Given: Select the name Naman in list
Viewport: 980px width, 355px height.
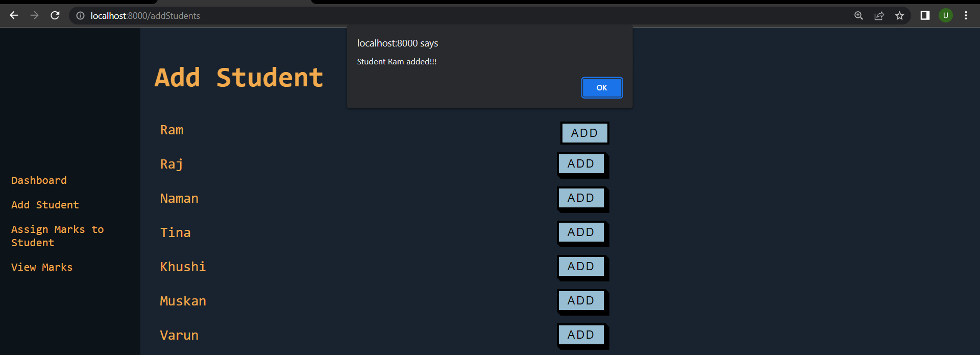Looking at the screenshot, I should (179, 199).
